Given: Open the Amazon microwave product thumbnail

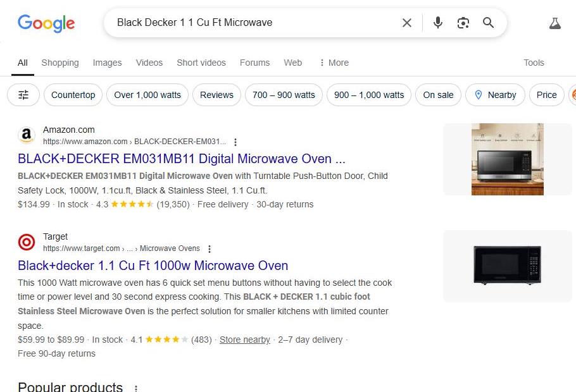Looking at the screenshot, I should (507, 159).
